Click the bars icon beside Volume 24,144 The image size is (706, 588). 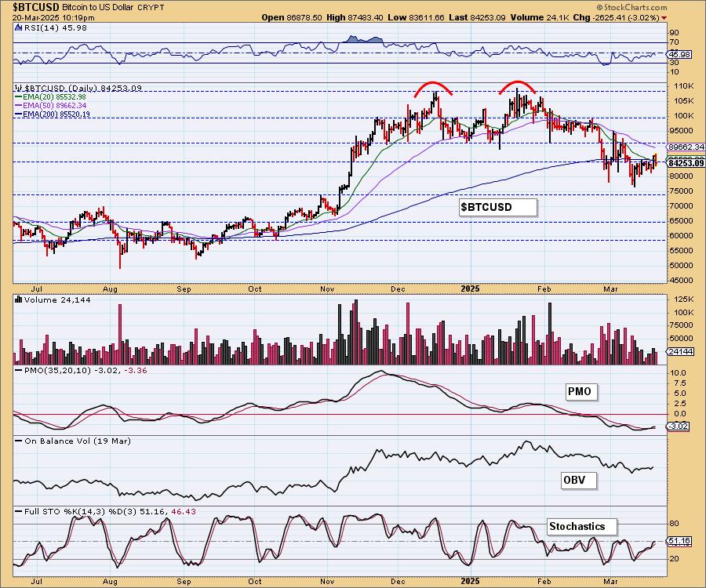click(19, 299)
